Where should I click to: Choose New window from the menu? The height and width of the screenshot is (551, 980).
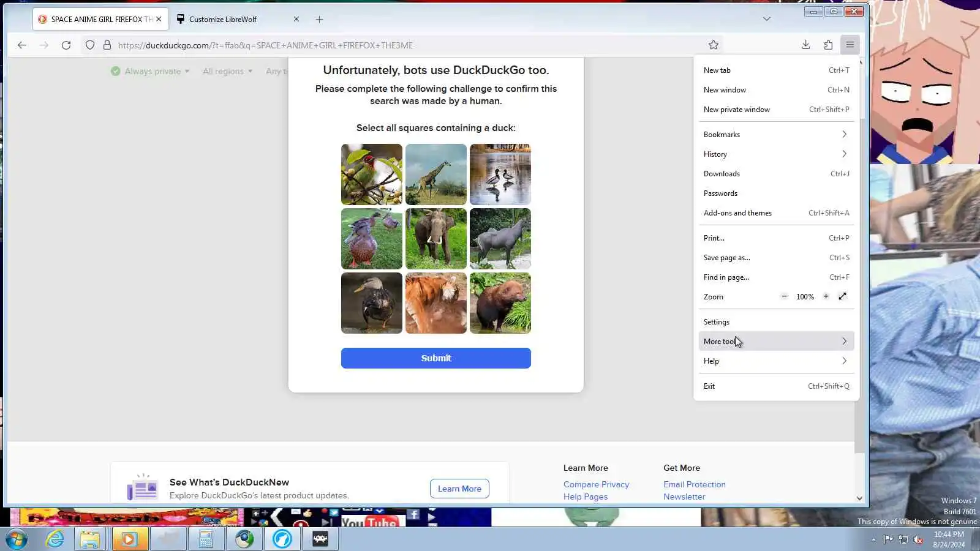(777, 90)
